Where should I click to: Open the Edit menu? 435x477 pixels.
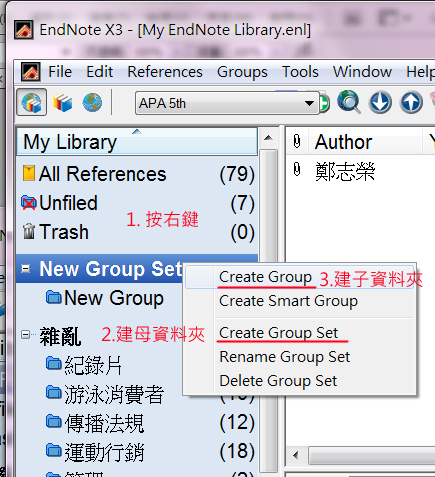pyautogui.click(x=99, y=72)
